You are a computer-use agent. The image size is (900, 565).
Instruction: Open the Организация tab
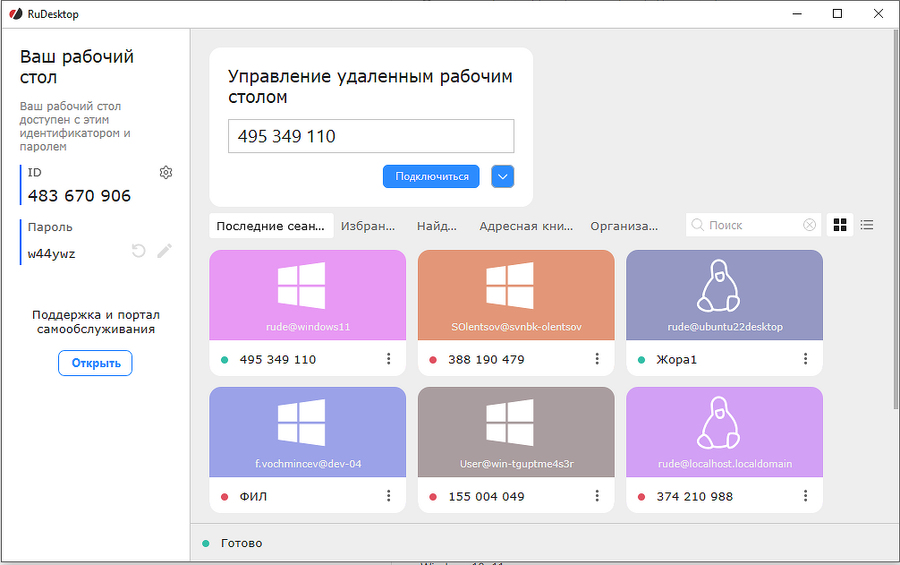[624, 226]
